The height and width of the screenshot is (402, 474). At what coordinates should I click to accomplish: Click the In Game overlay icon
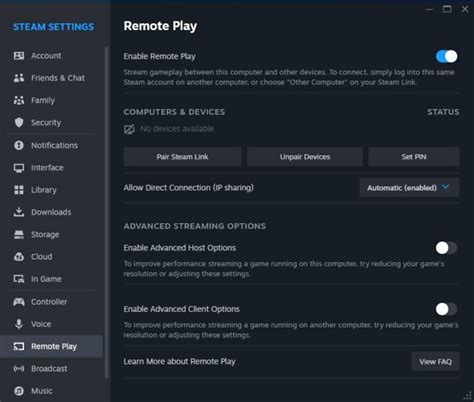[x=19, y=279]
